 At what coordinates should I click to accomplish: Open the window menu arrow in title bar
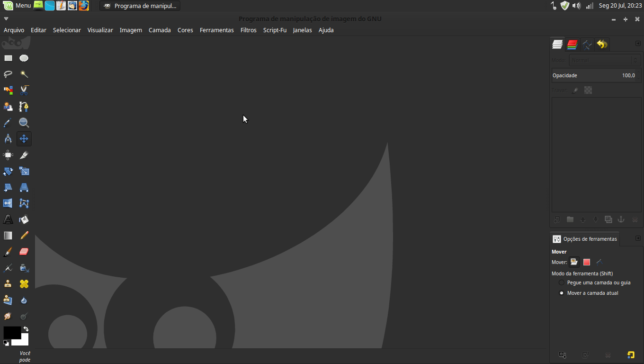pyautogui.click(x=6, y=19)
